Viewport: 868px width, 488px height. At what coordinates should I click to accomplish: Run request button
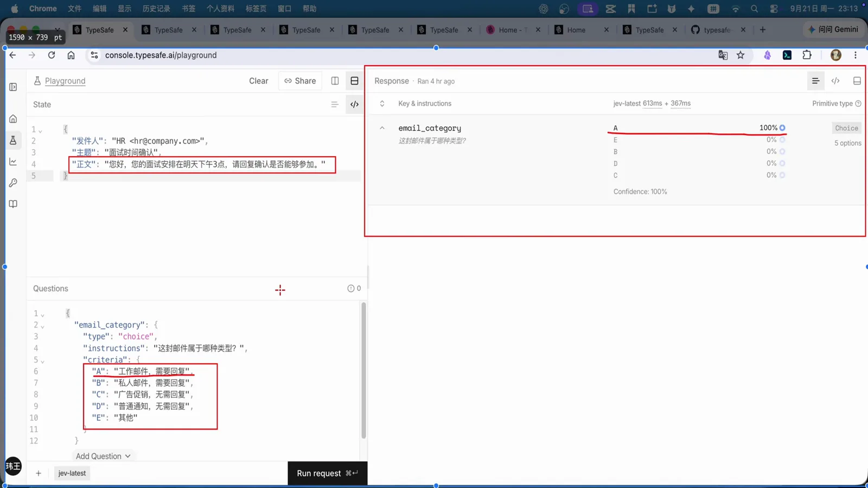tap(327, 473)
